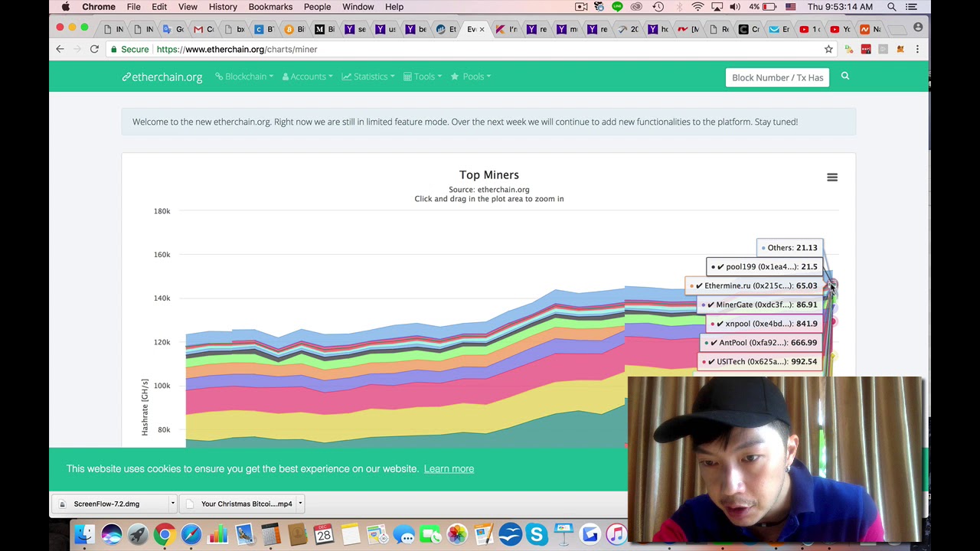Launch Siri from the Dock
Viewport: 980px width, 551px height.
(111, 534)
